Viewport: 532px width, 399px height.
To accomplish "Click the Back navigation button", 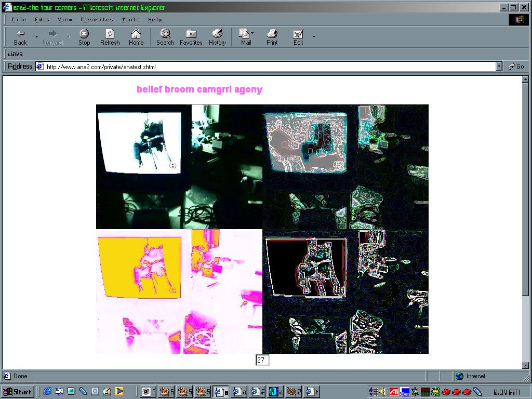I will point(20,36).
